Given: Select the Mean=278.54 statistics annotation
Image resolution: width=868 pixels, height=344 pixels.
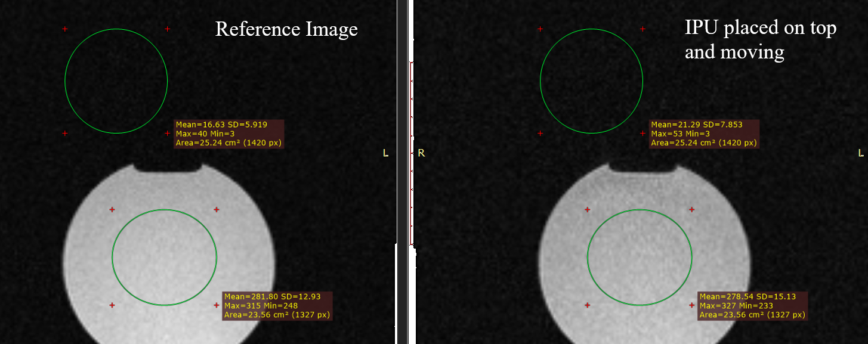Looking at the screenshot, I should 752,305.
